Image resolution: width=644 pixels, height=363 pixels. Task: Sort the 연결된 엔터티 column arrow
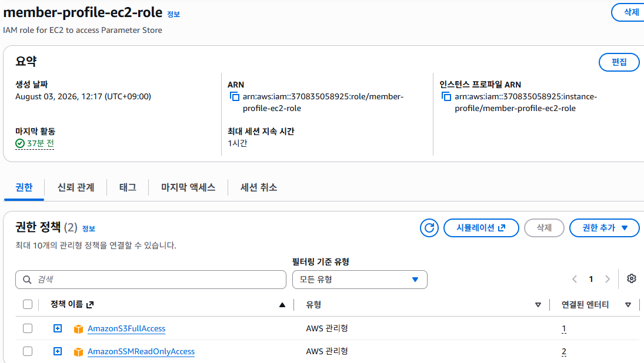[628, 305]
